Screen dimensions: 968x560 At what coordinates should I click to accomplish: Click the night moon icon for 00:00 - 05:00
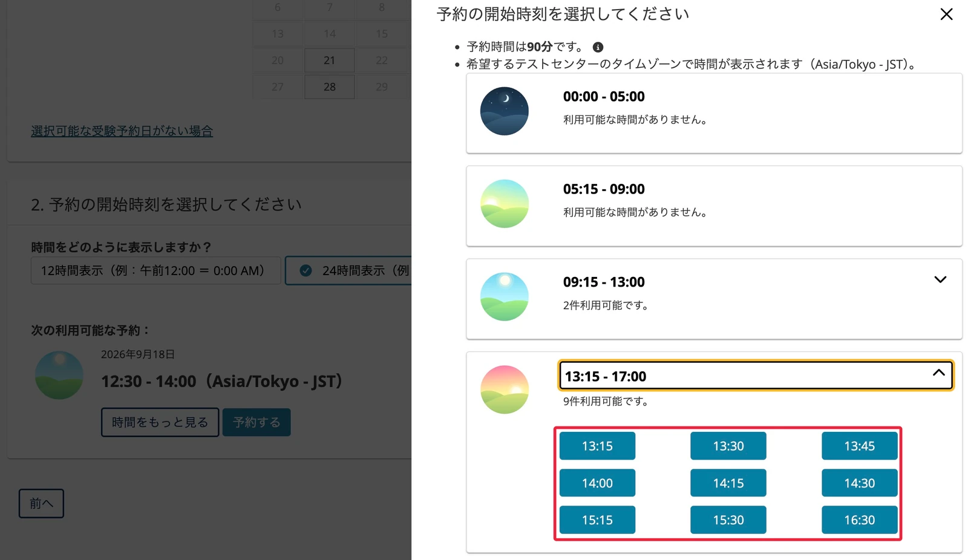pyautogui.click(x=505, y=111)
